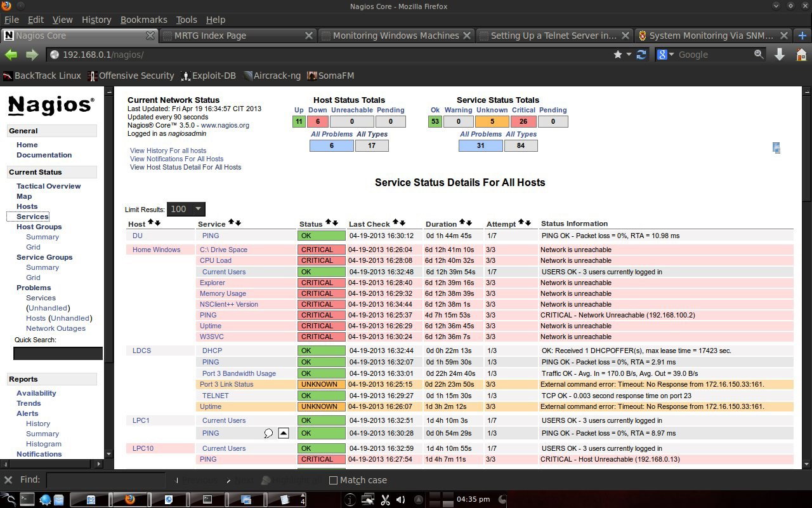Open the History menu
The image size is (812, 508).
click(96, 20)
